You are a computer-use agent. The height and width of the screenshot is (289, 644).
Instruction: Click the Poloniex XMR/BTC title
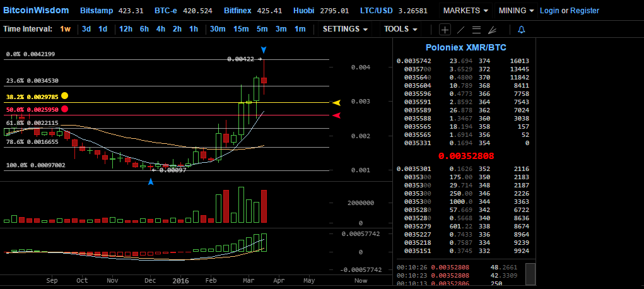(465, 47)
